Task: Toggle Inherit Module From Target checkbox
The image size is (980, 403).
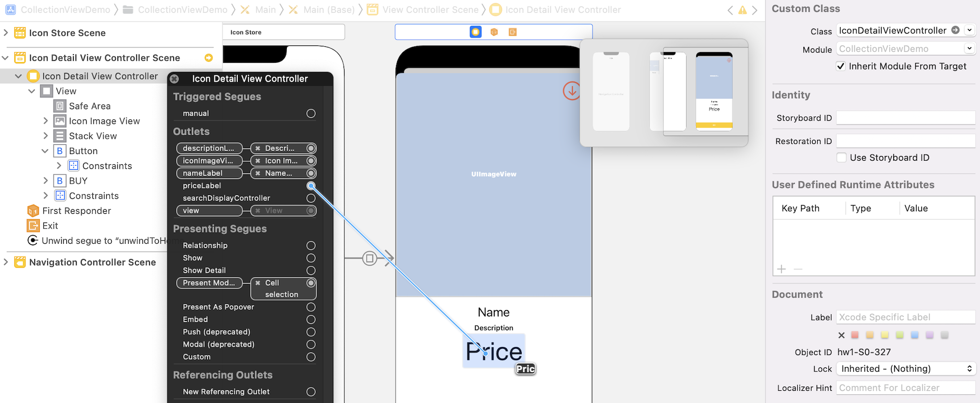Action: [x=841, y=66]
